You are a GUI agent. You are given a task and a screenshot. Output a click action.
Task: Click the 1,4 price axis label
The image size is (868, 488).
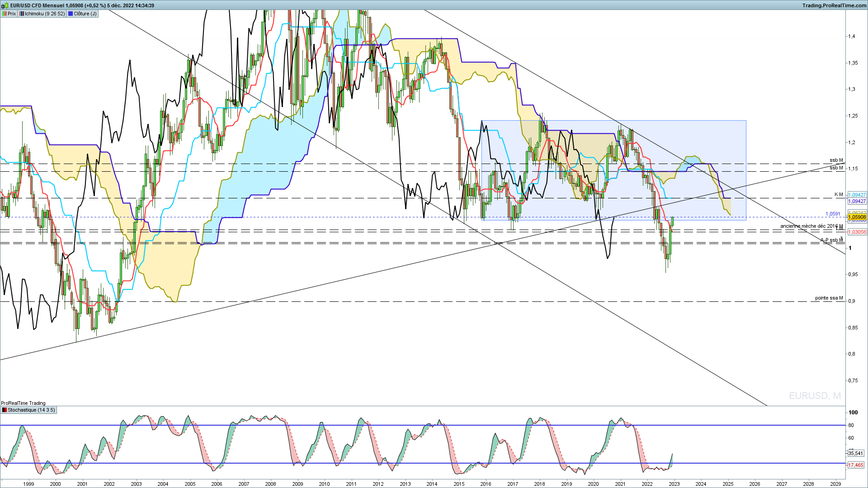(x=851, y=36)
